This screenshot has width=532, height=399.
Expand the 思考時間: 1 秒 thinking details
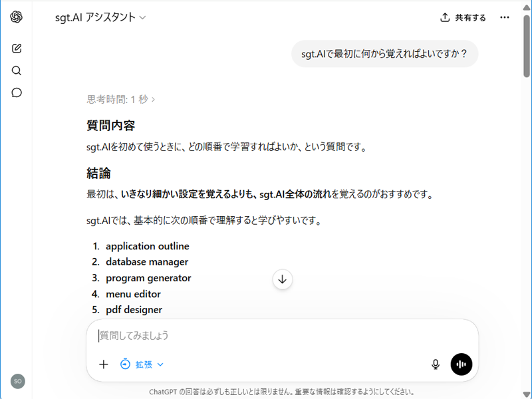point(121,99)
